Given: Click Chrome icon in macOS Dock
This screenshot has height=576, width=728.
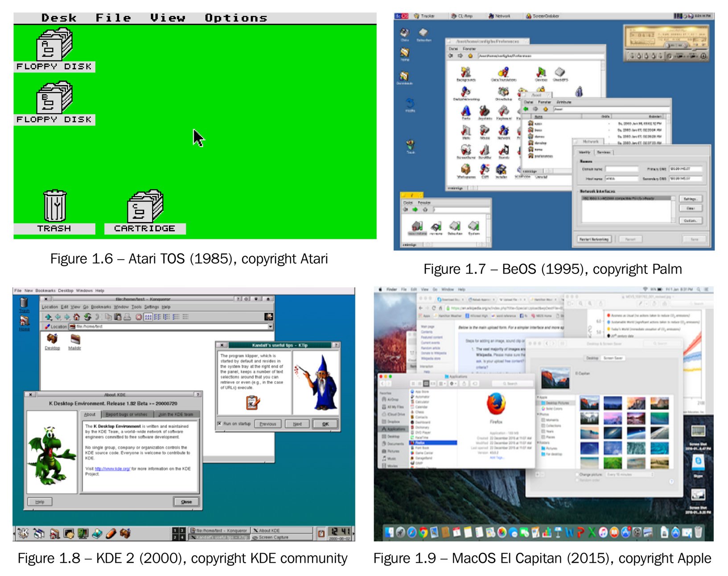Looking at the screenshot, I should (x=423, y=532).
